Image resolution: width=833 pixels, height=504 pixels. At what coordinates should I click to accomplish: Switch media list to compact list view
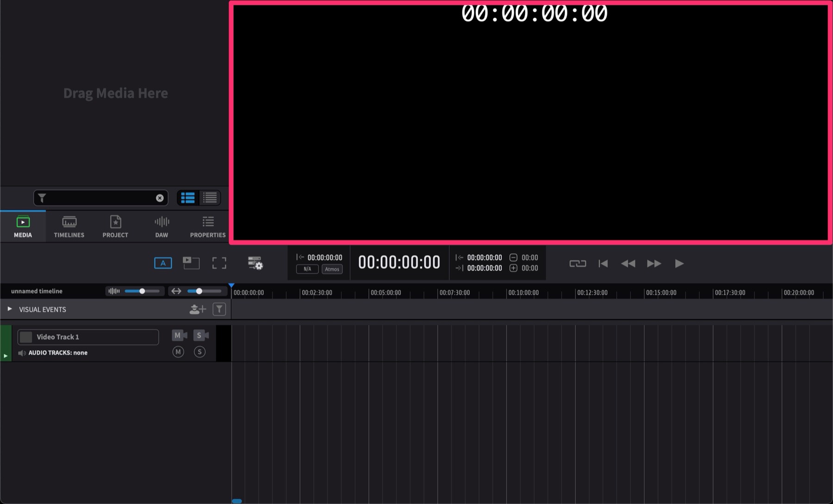click(210, 198)
